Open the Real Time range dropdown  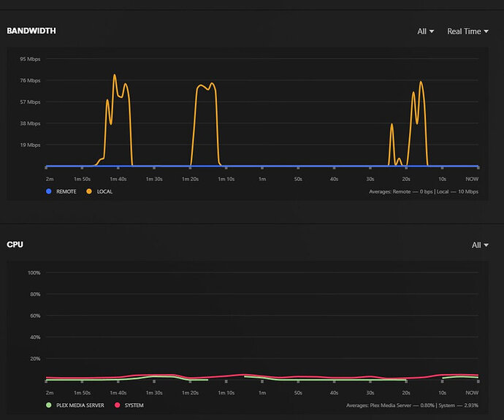point(467,31)
